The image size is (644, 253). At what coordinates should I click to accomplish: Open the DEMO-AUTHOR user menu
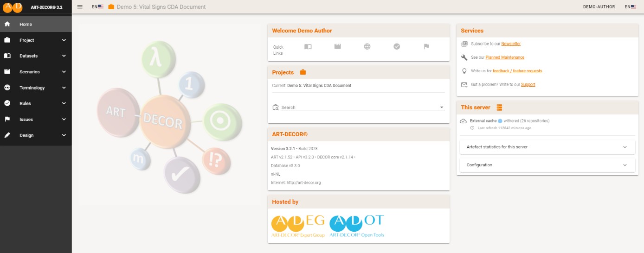coord(599,7)
